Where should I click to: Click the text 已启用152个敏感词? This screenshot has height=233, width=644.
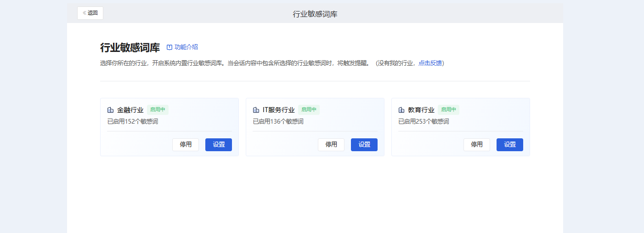tap(133, 122)
